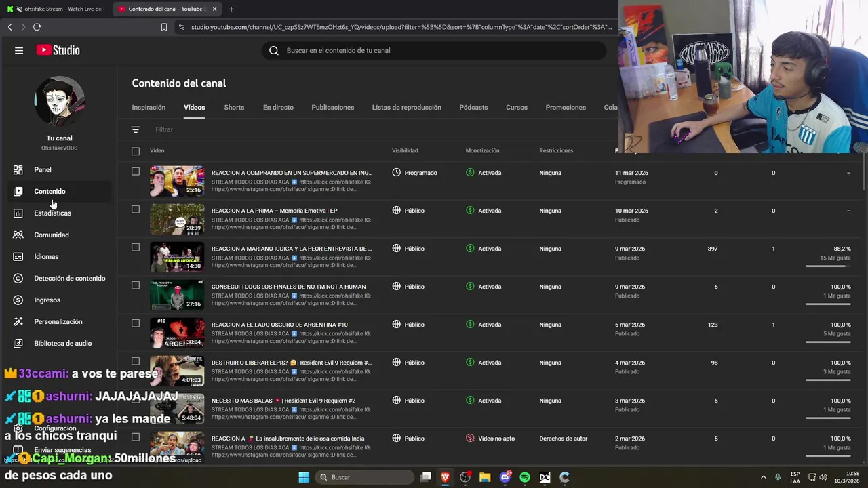Image resolution: width=868 pixels, height=488 pixels.
Task: Click the bookmark icon in address bar
Action: tap(164, 27)
